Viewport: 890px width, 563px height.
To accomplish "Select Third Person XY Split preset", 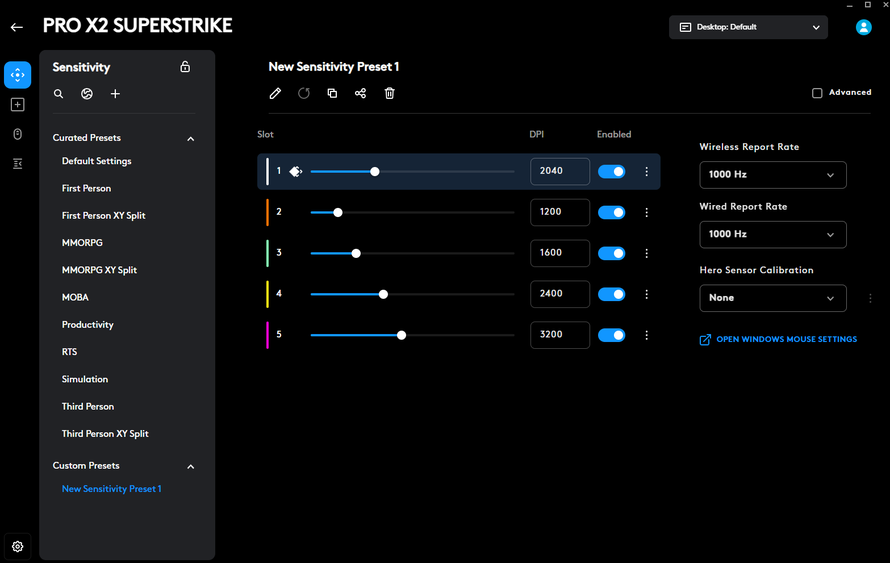I will (105, 434).
